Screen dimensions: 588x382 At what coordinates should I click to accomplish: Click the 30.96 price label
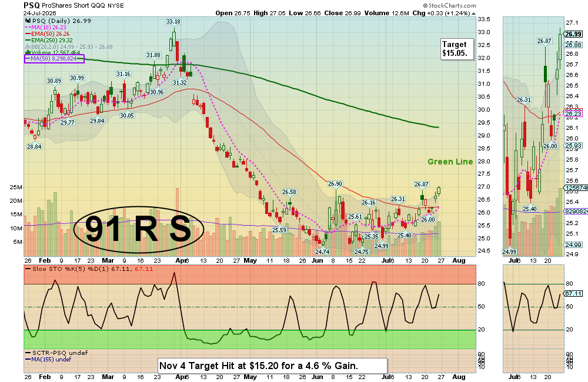point(157,92)
